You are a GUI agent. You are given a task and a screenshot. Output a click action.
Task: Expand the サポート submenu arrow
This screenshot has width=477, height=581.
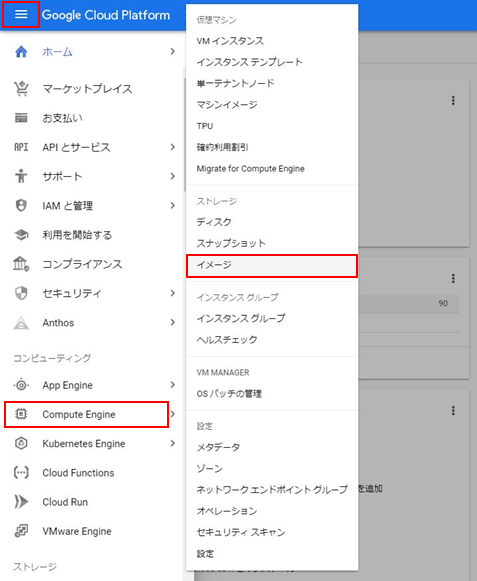pos(172,176)
